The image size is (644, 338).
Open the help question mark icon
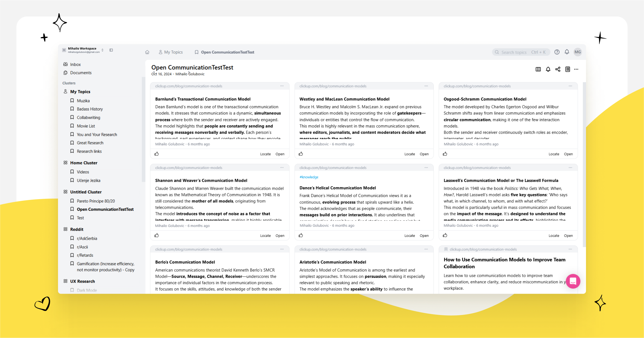click(557, 52)
